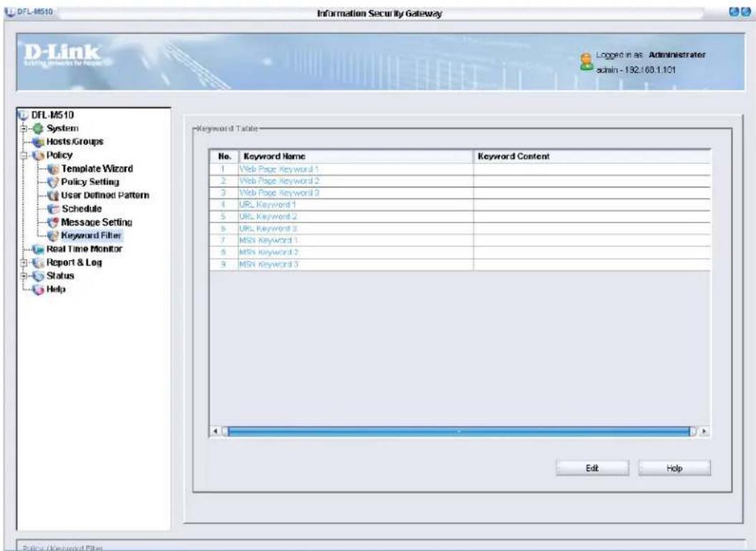Select the MSN Keyword 3 row
Screen dimensions: 756x551
[460, 264]
